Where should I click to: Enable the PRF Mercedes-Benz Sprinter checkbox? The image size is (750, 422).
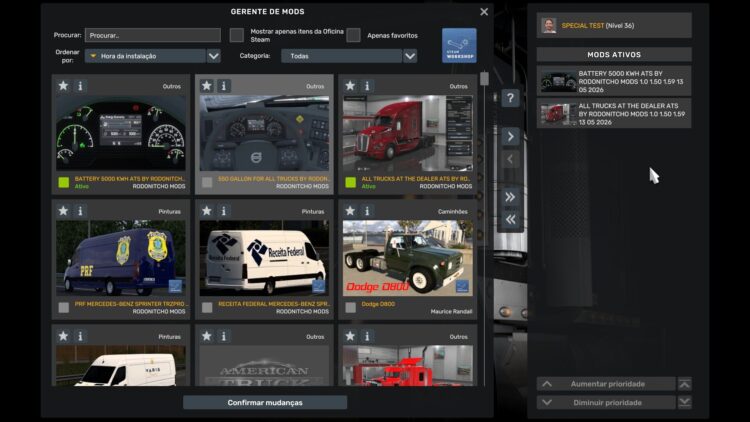pyautogui.click(x=64, y=308)
